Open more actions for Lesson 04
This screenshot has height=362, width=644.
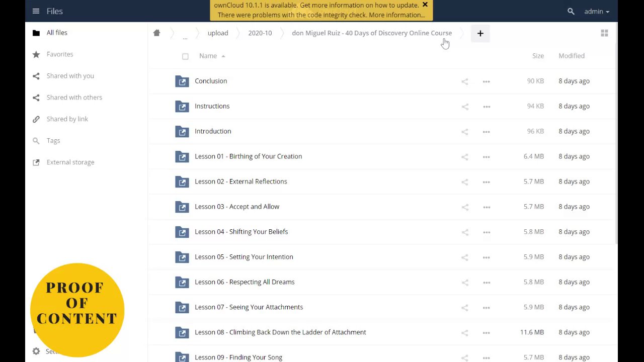[486, 232]
